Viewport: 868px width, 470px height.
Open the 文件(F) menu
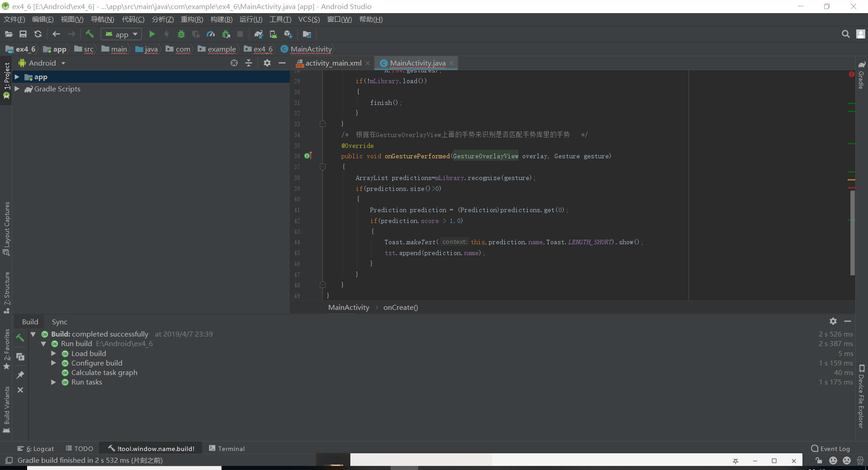14,19
